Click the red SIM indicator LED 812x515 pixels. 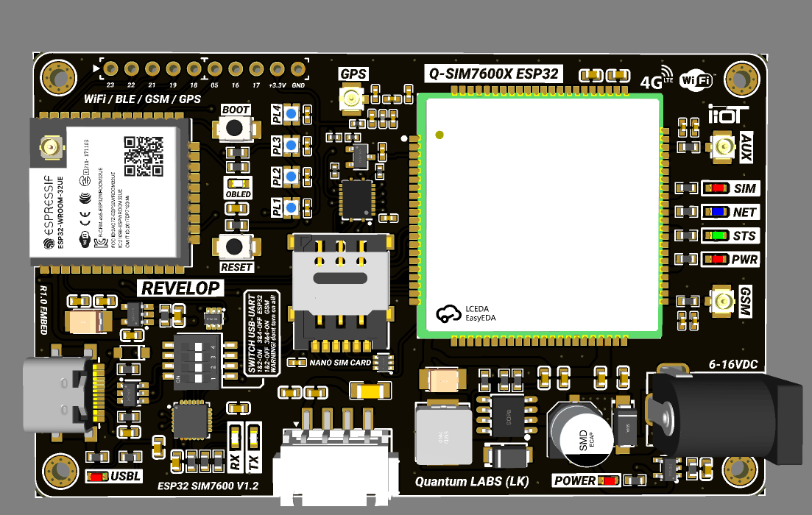coord(717,188)
